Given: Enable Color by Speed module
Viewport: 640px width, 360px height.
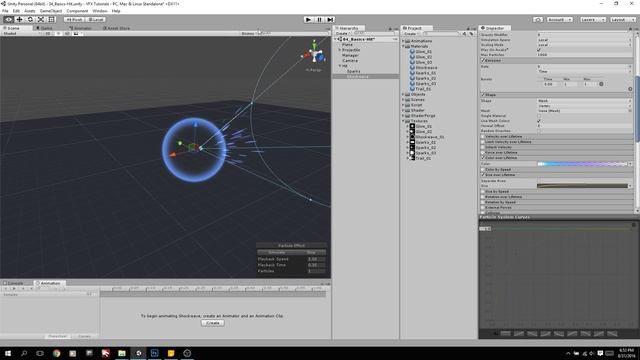Looking at the screenshot, I should click(x=483, y=169).
